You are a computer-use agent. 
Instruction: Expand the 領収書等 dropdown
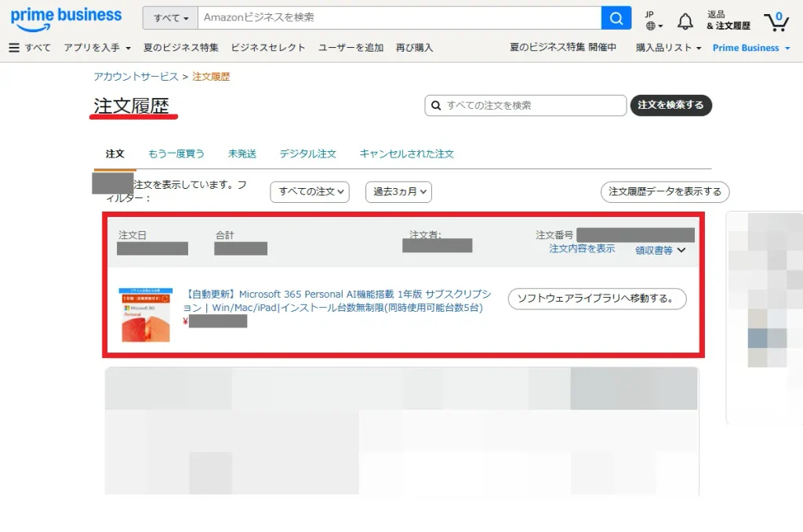click(x=660, y=250)
